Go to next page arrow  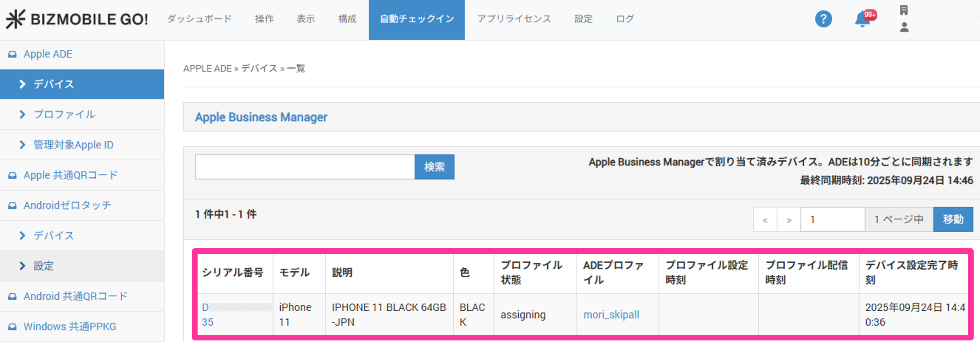click(x=788, y=220)
